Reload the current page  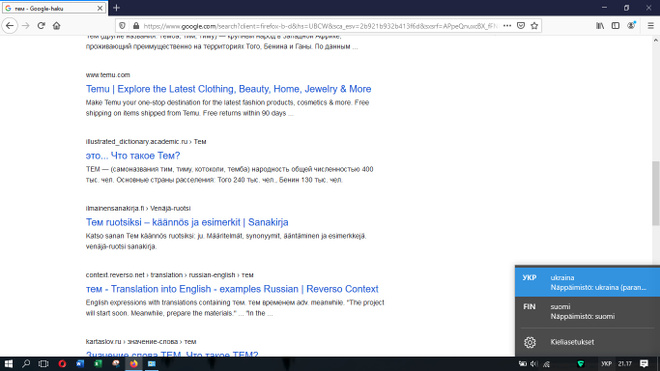pyautogui.click(x=41, y=26)
